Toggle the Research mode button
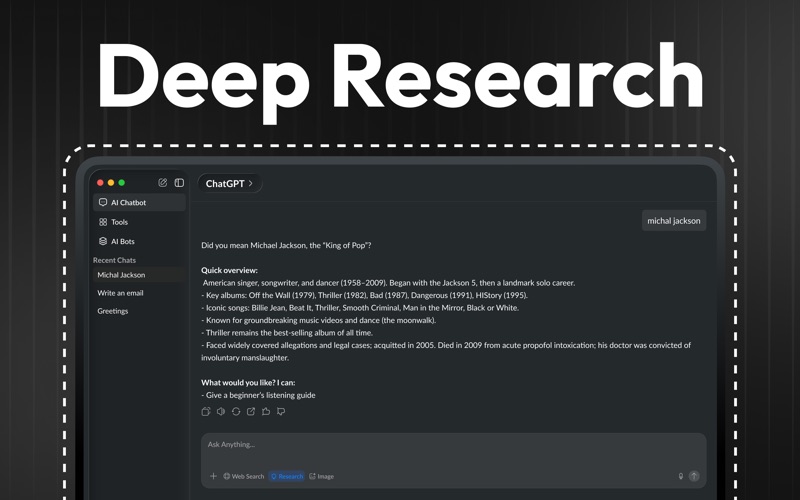Image resolution: width=800 pixels, height=500 pixels. [x=287, y=477]
